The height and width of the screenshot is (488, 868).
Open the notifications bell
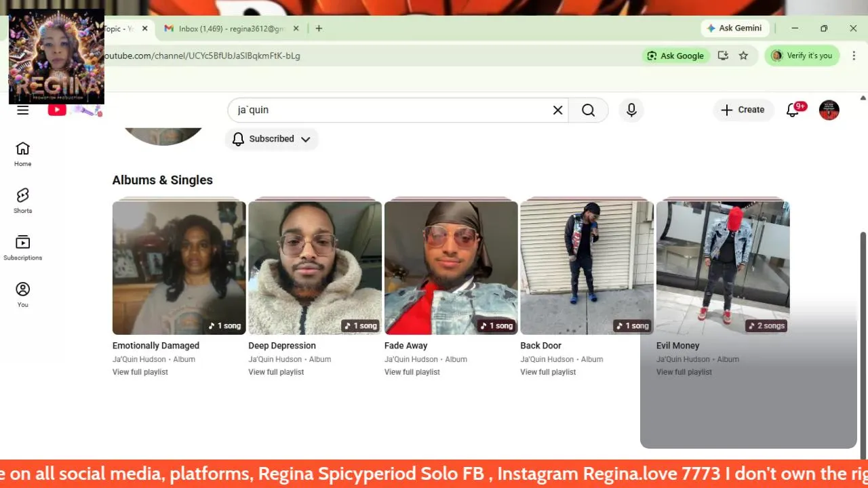click(x=793, y=110)
